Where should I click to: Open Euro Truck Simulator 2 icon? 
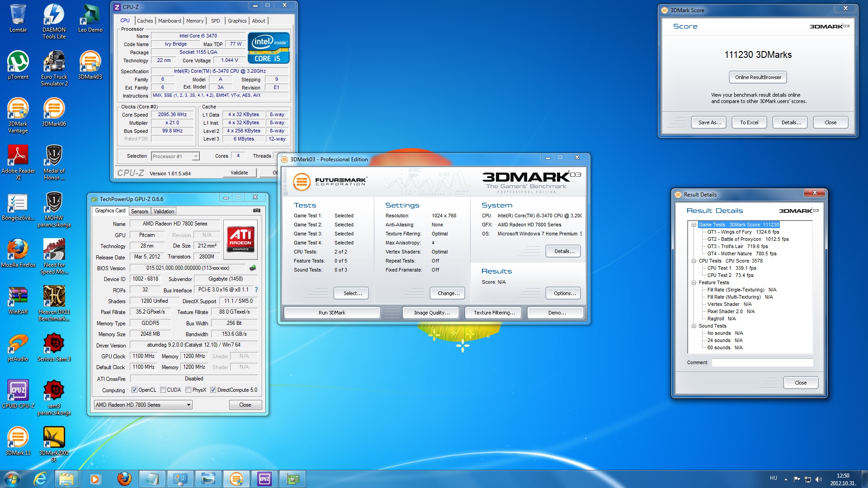[54, 68]
